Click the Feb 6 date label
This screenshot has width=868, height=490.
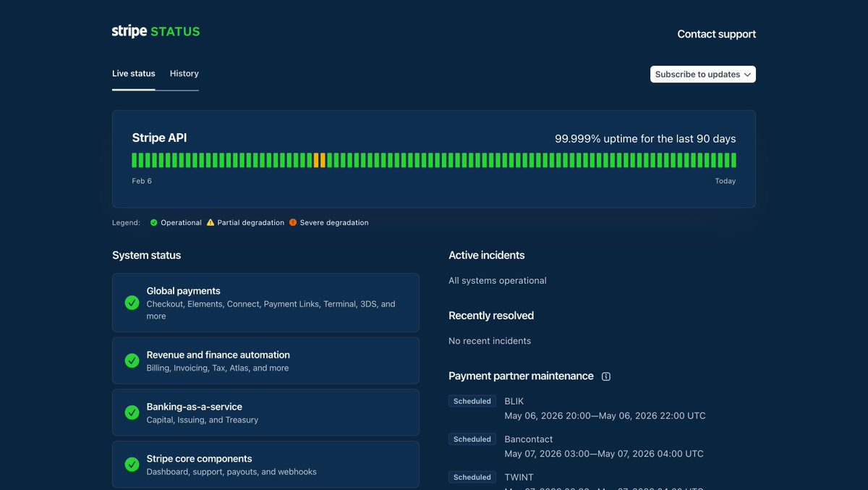coord(142,181)
